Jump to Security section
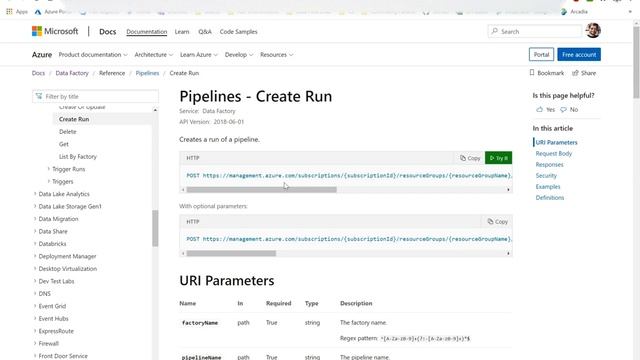The image size is (640, 360). click(546, 176)
